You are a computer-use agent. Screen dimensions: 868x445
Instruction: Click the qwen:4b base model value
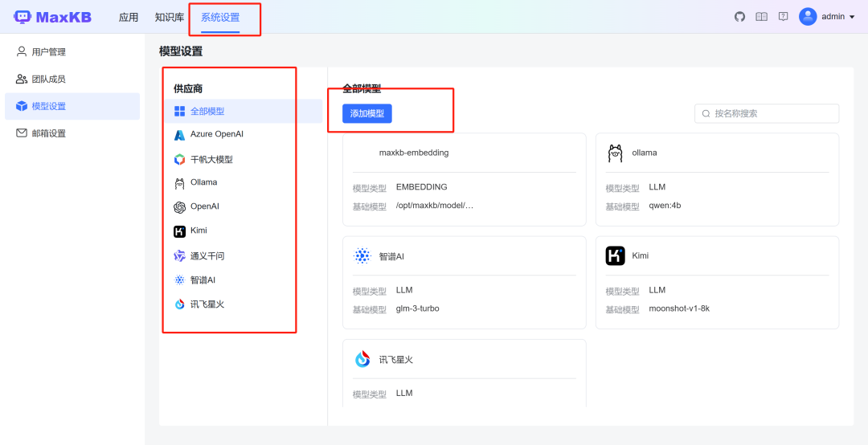click(665, 206)
